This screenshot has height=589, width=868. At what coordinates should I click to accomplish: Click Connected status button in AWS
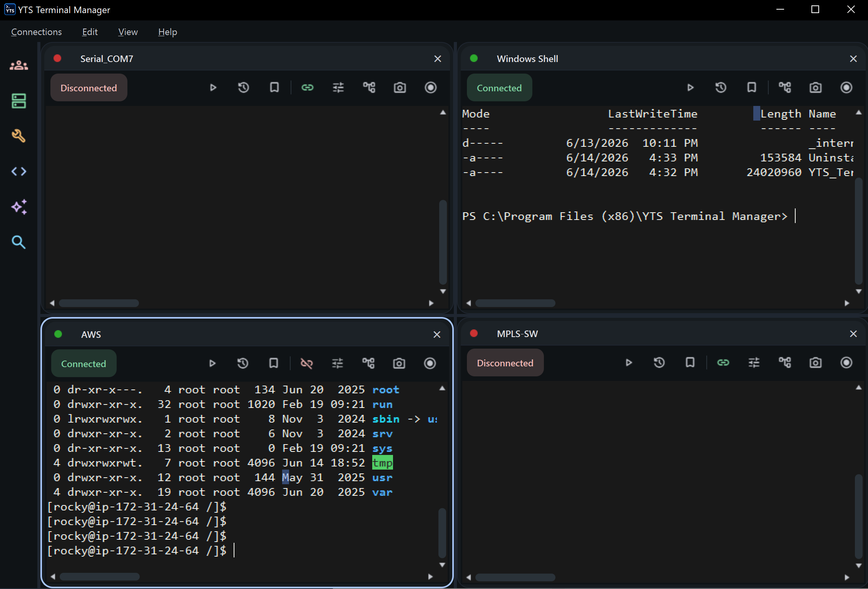tap(84, 364)
